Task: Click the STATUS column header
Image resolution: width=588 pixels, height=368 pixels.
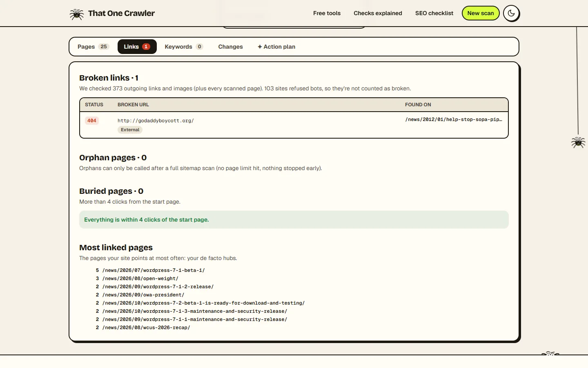Action: pos(94,105)
